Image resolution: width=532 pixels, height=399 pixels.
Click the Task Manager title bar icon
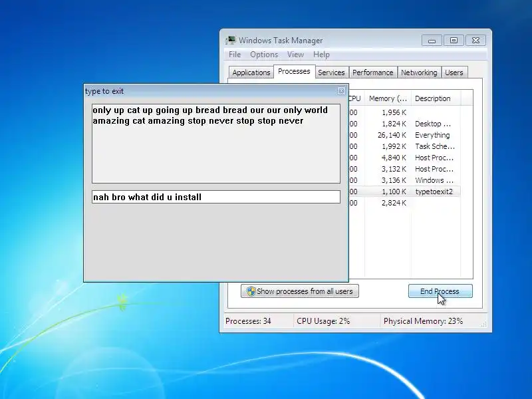pyautogui.click(x=231, y=41)
